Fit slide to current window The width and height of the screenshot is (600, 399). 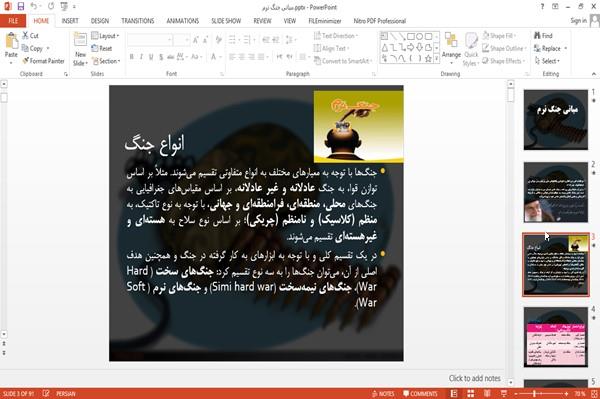click(594, 394)
